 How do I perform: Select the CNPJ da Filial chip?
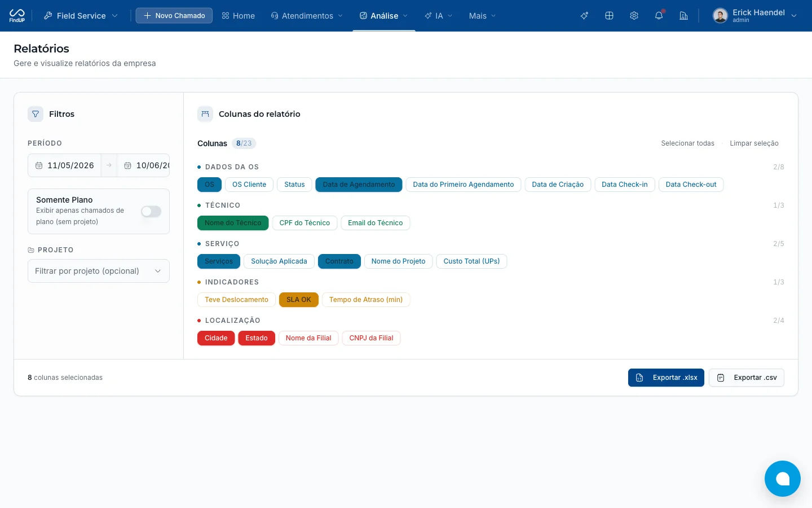click(371, 338)
